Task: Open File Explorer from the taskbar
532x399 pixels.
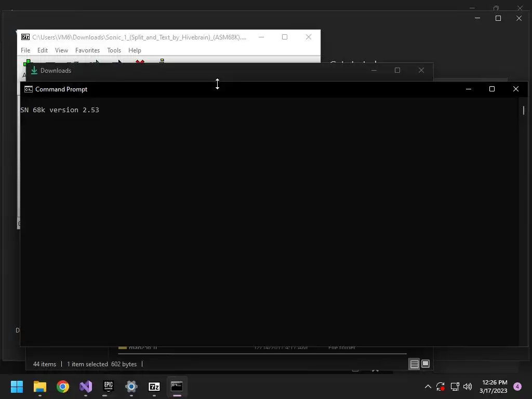Action: coord(39,387)
